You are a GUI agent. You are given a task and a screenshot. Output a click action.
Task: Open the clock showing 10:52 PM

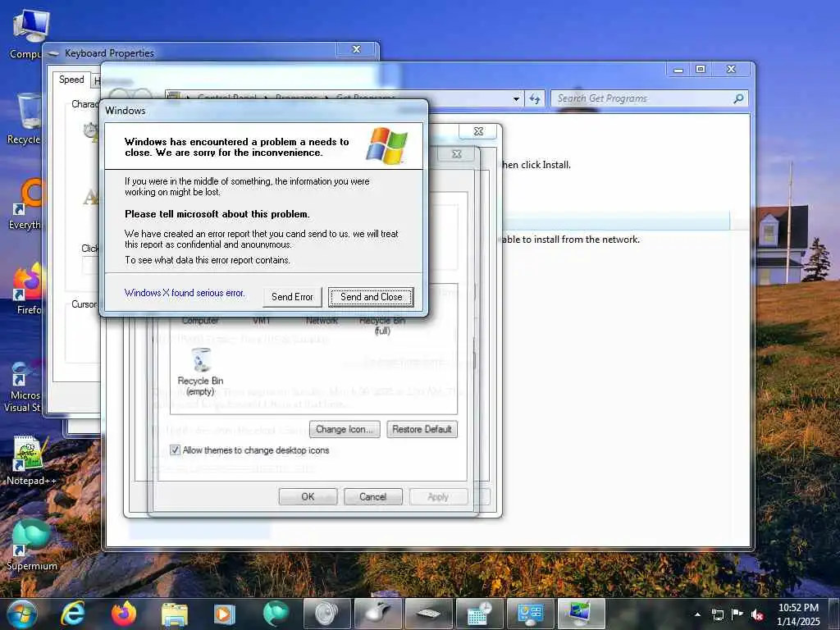[798, 614]
